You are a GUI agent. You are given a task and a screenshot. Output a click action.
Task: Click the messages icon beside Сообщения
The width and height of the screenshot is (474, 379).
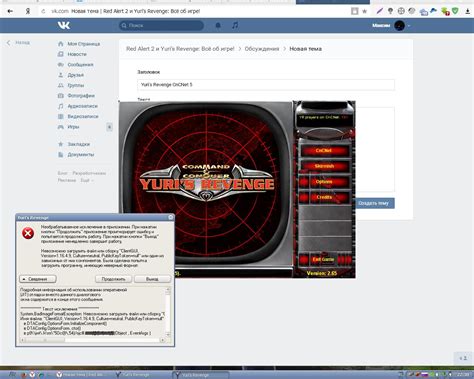click(61, 64)
